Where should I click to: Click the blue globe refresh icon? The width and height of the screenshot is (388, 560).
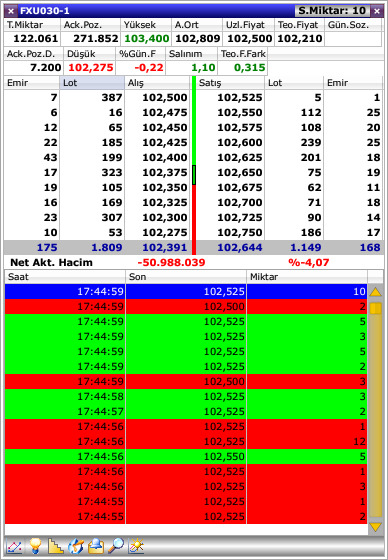[76, 546]
